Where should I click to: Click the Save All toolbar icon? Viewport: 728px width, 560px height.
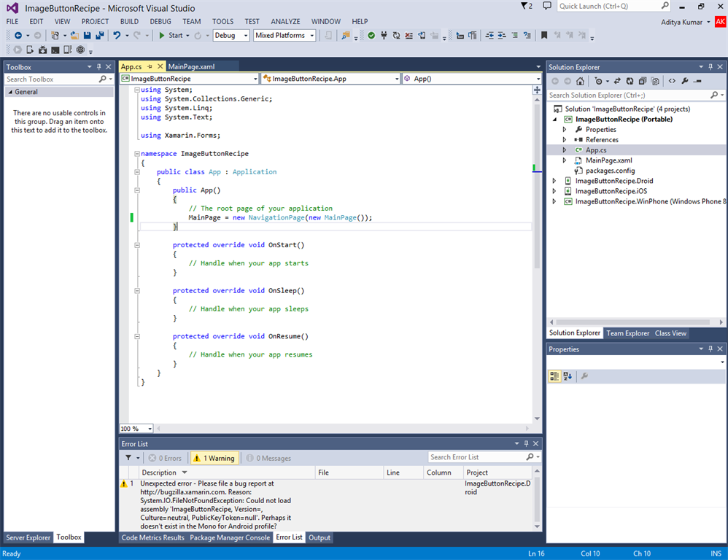click(x=99, y=35)
